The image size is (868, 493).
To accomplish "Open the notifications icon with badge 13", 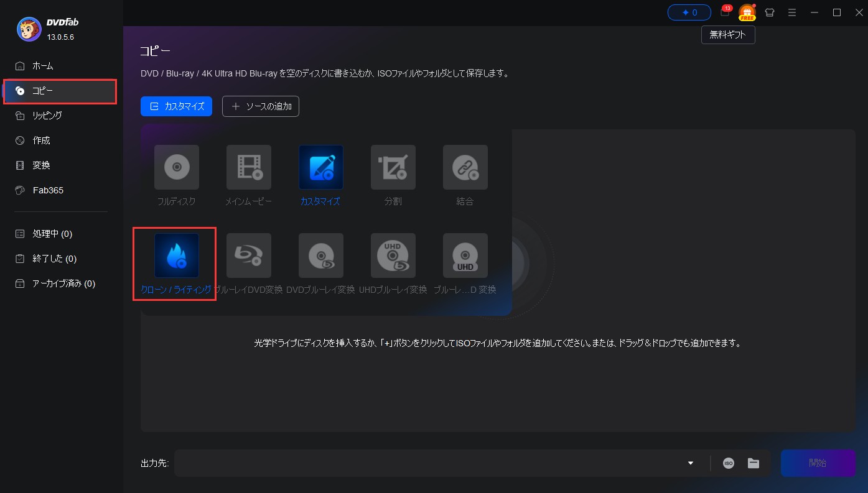I will tap(725, 12).
